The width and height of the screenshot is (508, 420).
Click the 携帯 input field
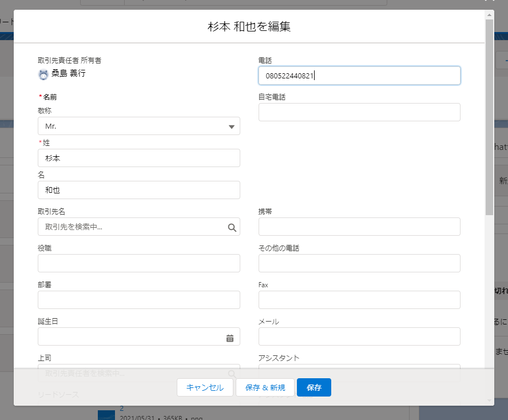(x=359, y=227)
